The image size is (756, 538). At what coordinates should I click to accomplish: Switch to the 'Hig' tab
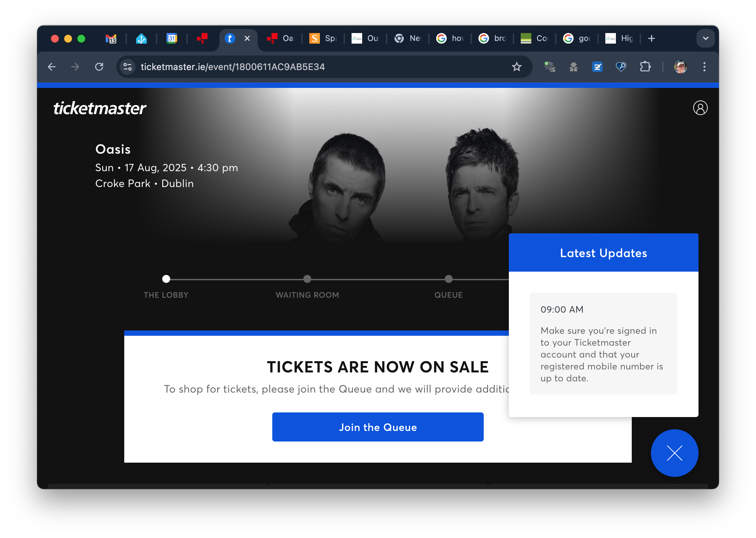click(x=620, y=38)
